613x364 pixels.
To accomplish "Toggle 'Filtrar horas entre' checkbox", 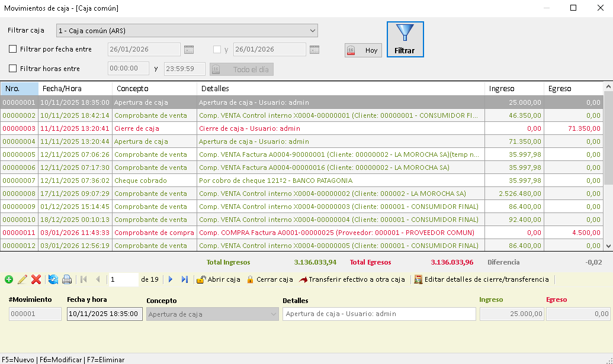I will click(13, 69).
